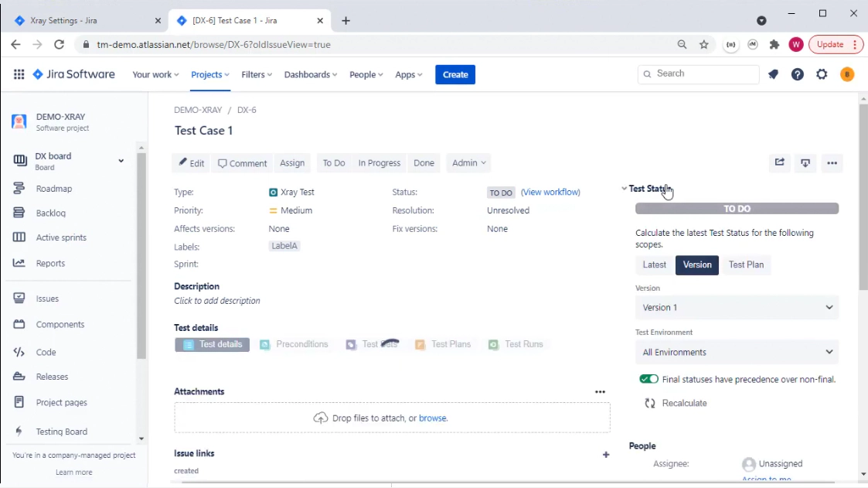The image size is (868, 488).
Task: Switch to the Preconditions tab
Action: [294, 344]
